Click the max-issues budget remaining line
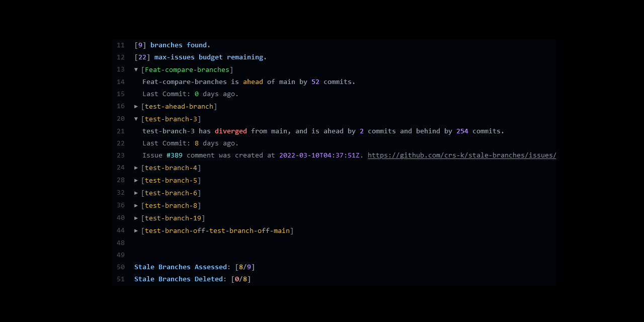This screenshot has height=322, width=644. [x=200, y=57]
